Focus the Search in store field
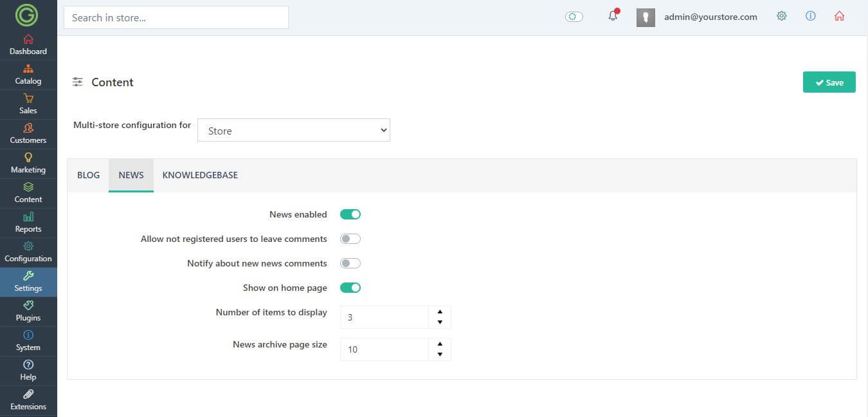This screenshot has width=868, height=417. point(176,17)
